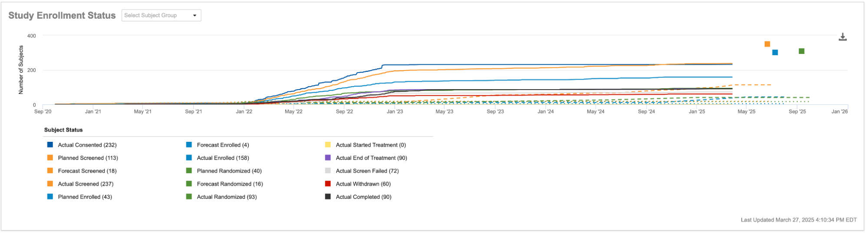
Task: Toggle the Actual Consented (232) legend series
Action: (x=87, y=145)
